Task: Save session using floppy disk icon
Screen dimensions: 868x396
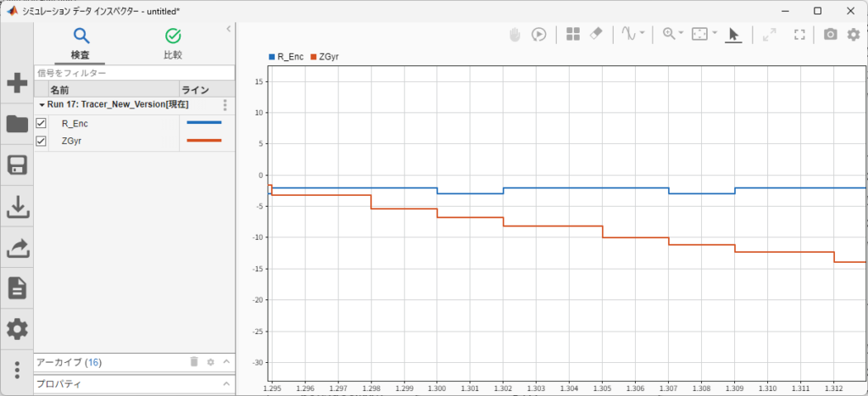Action: 17,165
